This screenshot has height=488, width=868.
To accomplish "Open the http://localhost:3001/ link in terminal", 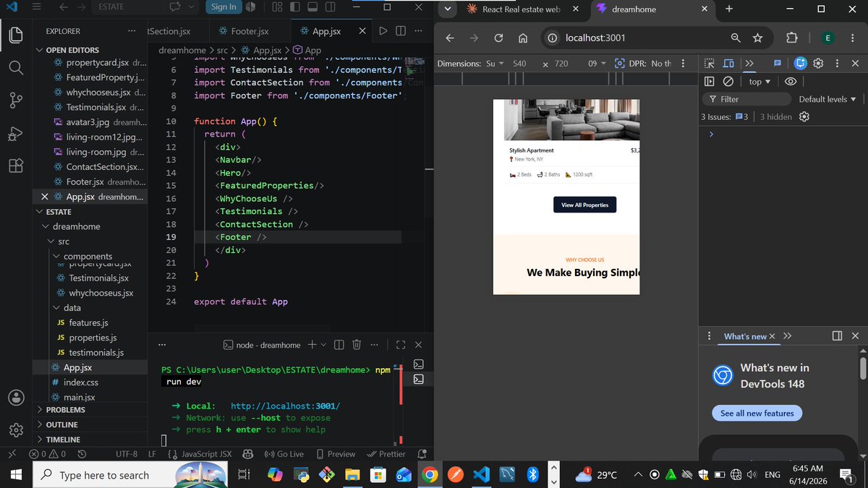I will click(285, 406).
